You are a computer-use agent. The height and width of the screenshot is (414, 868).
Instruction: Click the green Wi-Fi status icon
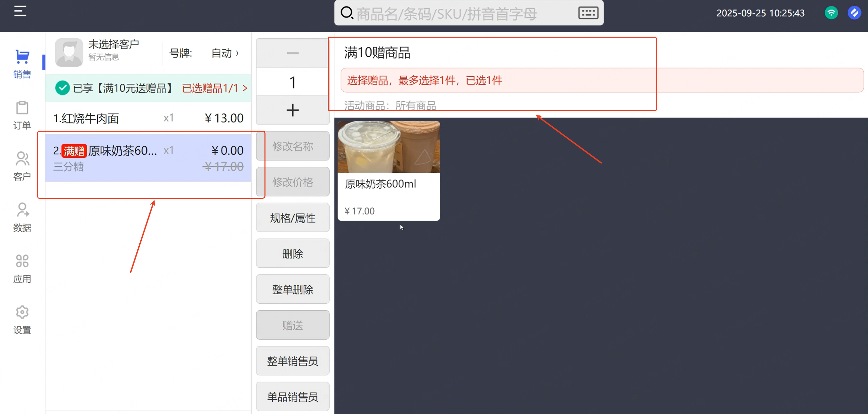(831, 13)
